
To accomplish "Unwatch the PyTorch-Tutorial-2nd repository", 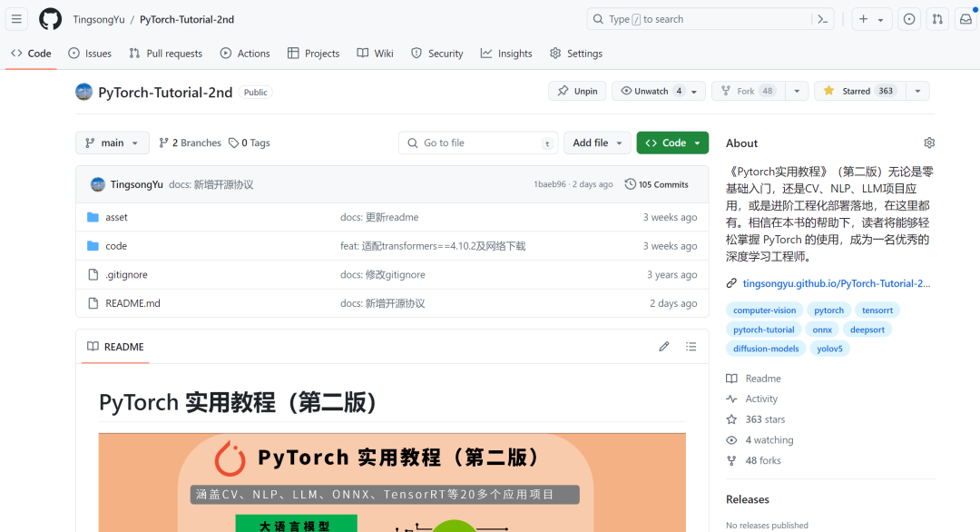I will 646,91.
